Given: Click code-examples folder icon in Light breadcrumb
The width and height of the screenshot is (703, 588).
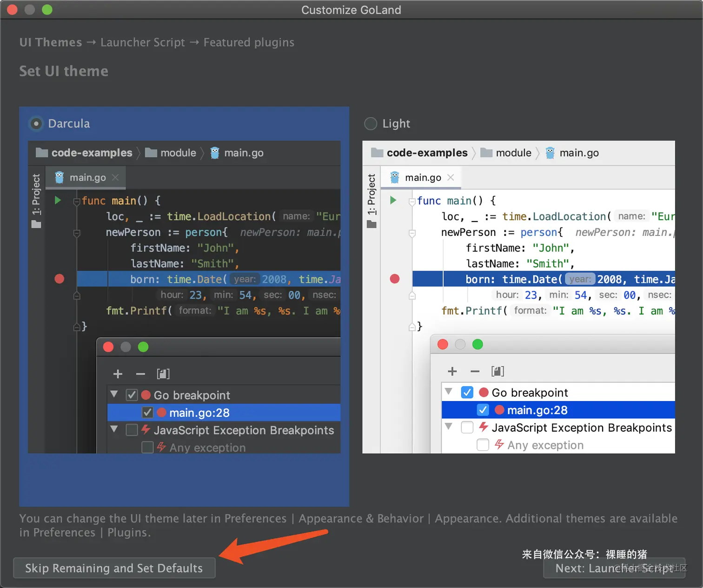Looking at the screenshot, I should tap(377, 153).
